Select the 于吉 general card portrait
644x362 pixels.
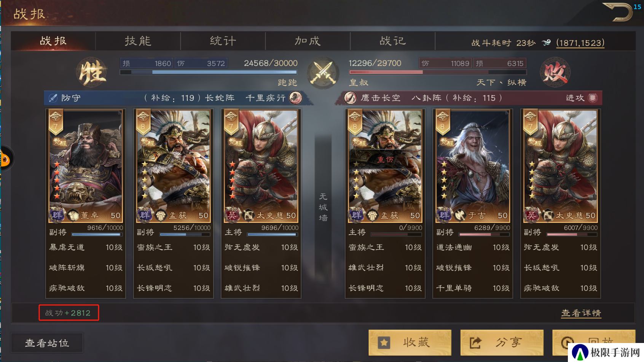472,166
